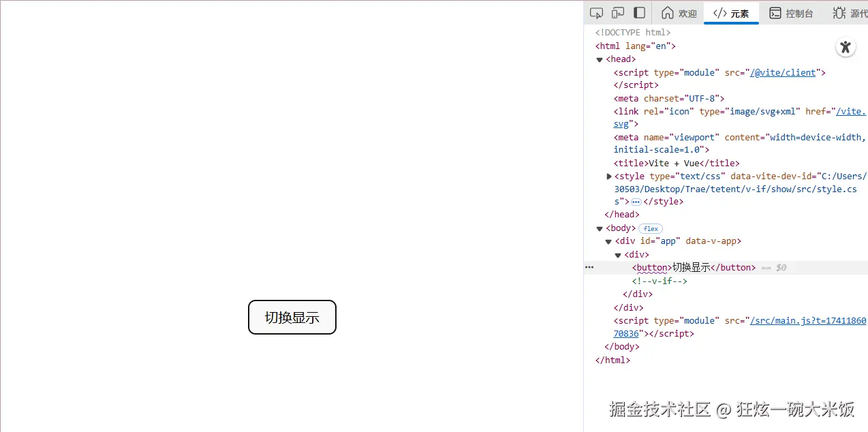Collapse the div id="app" node
This screenshot has height=432, width=868.
point(609,242)
